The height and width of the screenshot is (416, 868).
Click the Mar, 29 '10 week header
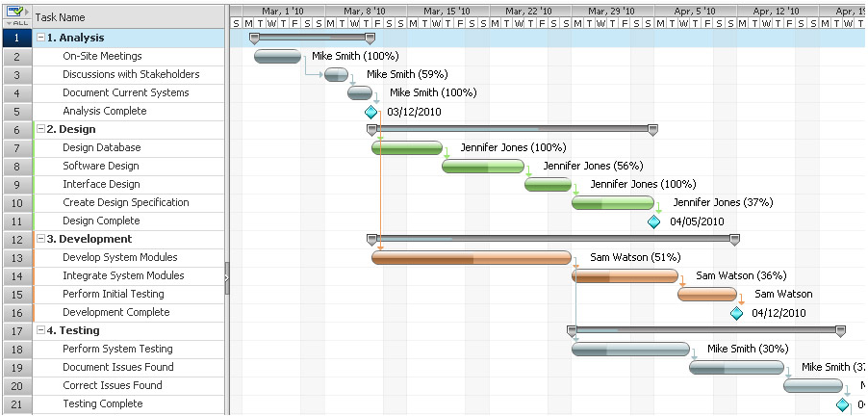tap(612, 11)
